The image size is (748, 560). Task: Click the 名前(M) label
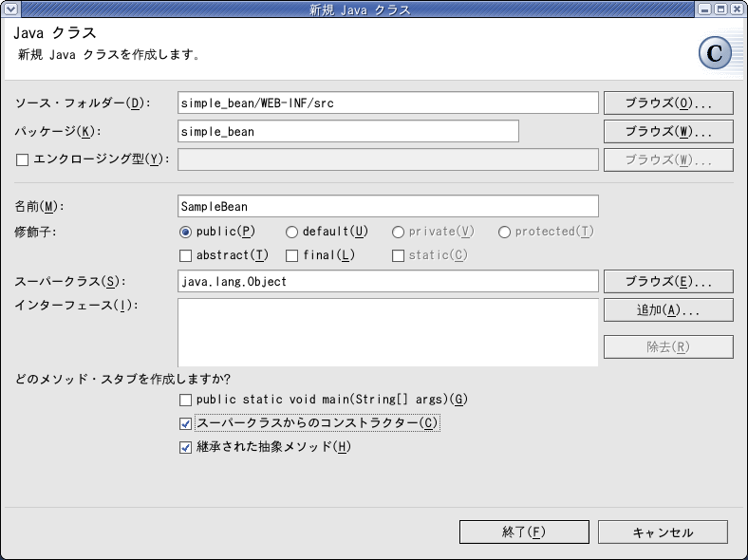tap(39, 206)
